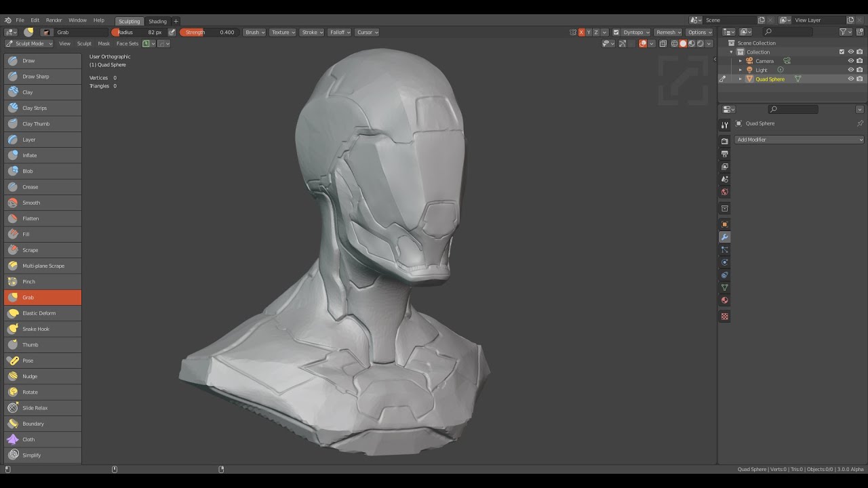Adjust the brush Strength slider
The image size is (868, 488).
210,32
